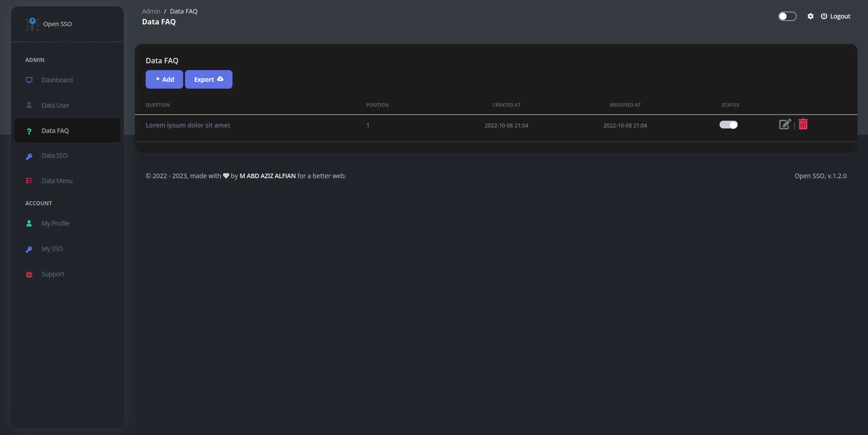Click the position value 1 in the row

(368, 125)
